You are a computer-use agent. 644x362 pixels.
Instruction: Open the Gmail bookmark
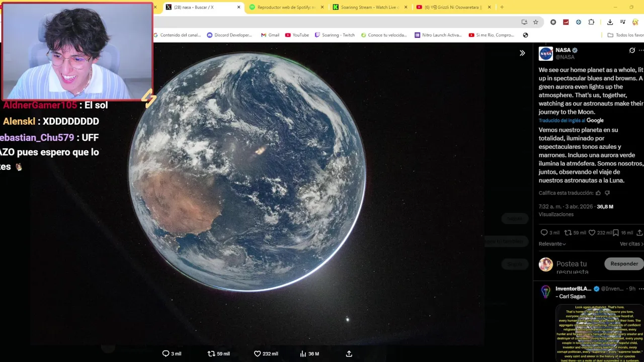click(x=270, y=35)
